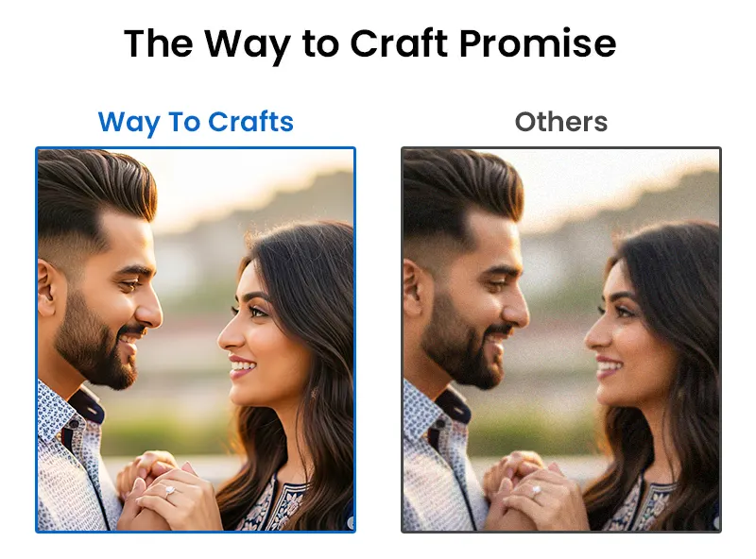Click the partial round icon on gray-framed photo corner

[x=716, y=522]
